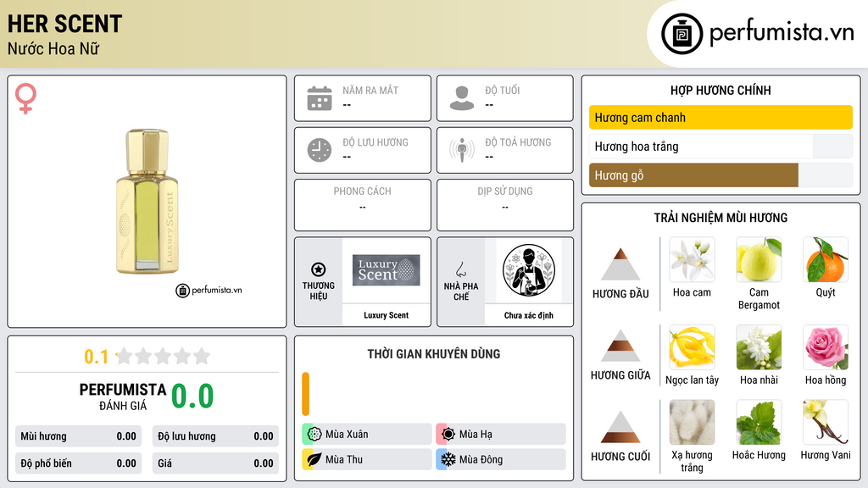
Task: Open the Độ phổ biến score box
Action: [78, 463]
